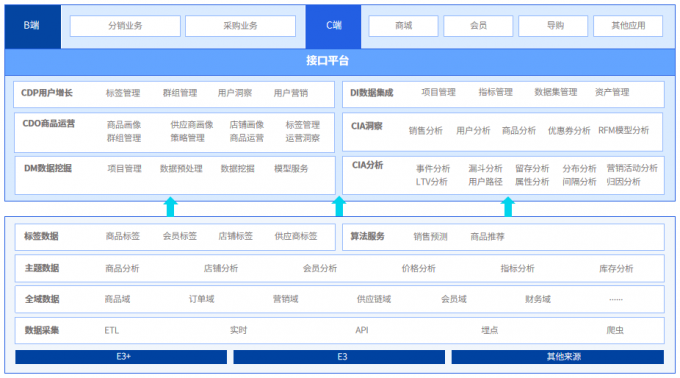Viewport: 680px width, 378px height.
Task: Select ETL in 数据采集 row
Action: (x=111, y=330)
